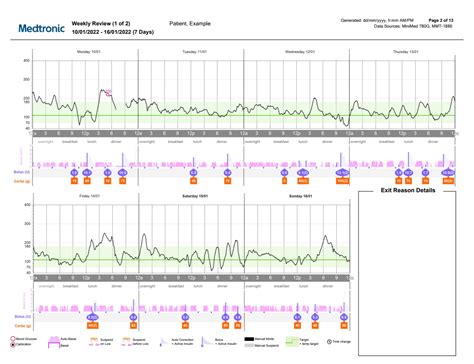
Task: Click Tuesday's lunchtime bolus marker
Action: click(x=193, y=172)
